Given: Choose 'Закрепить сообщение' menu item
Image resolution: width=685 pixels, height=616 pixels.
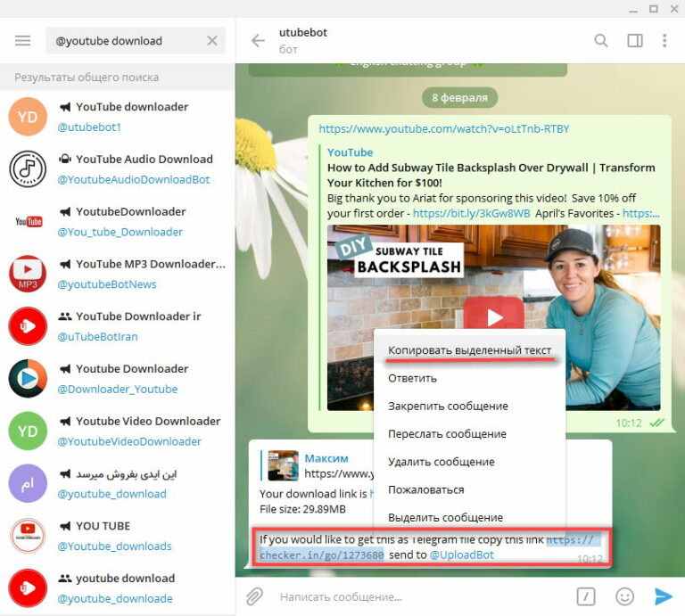Looking at the screenshot, I should (x=470, y=406).
